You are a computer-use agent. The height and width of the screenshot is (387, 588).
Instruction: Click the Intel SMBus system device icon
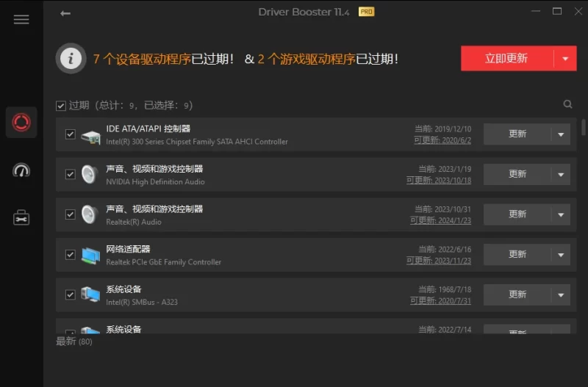[x=90, y=294]
